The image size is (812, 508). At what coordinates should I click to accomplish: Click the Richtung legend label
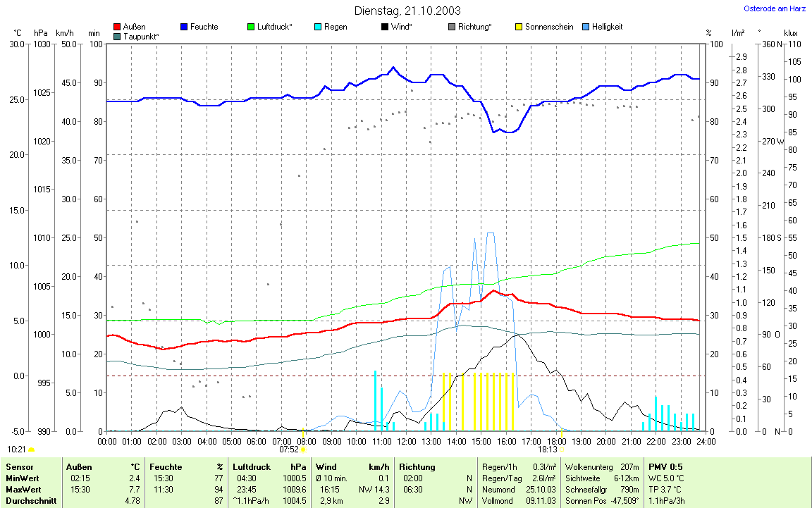coord(474,27)
